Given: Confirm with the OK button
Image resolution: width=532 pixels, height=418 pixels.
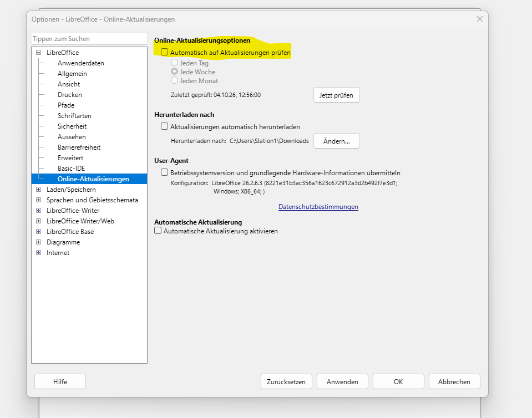Looking at the screenshot, I should (x=398, y=382).
